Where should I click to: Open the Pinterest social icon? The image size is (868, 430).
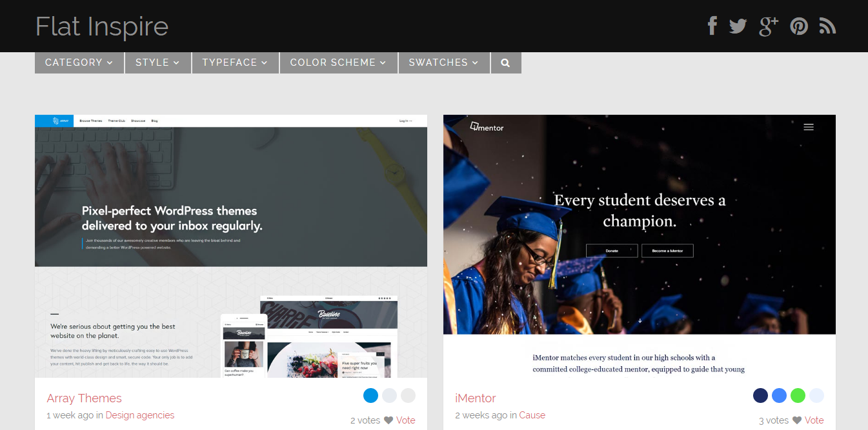799,26
